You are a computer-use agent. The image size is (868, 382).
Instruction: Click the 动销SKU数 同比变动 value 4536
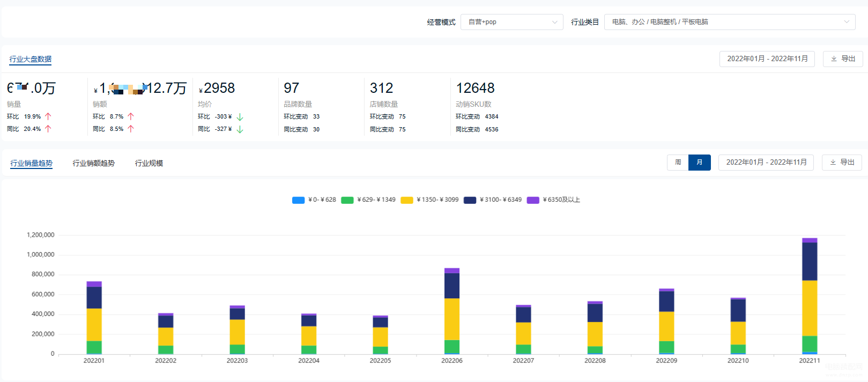[x=492, y=129]
